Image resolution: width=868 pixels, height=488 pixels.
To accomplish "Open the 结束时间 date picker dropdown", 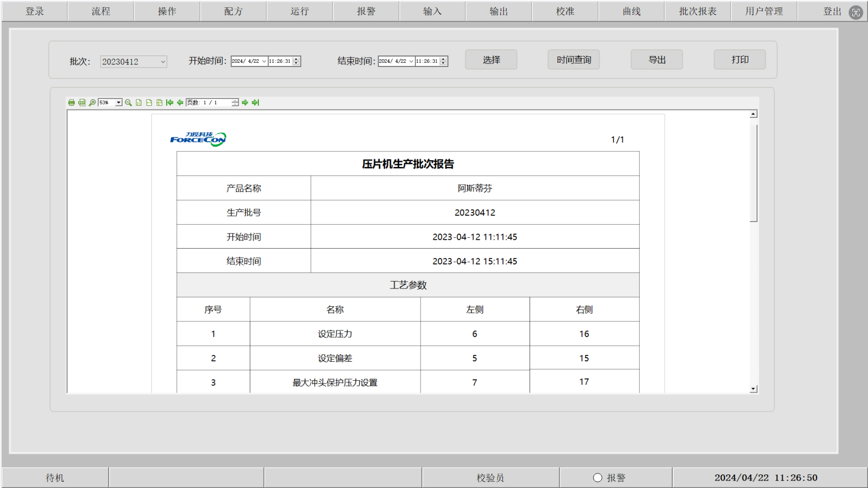I will (411, 61).
